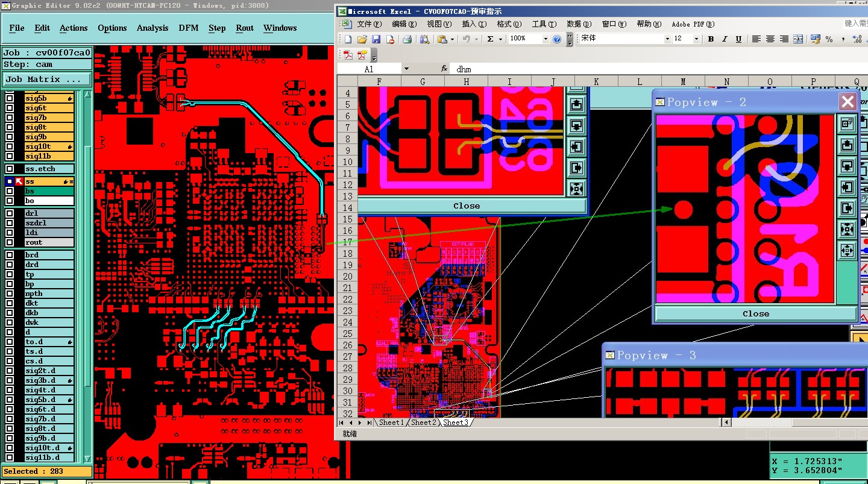Open the zoom 100% dropdown in Excel
This screenshot has height=484, width=868.
tap(546, 39)
